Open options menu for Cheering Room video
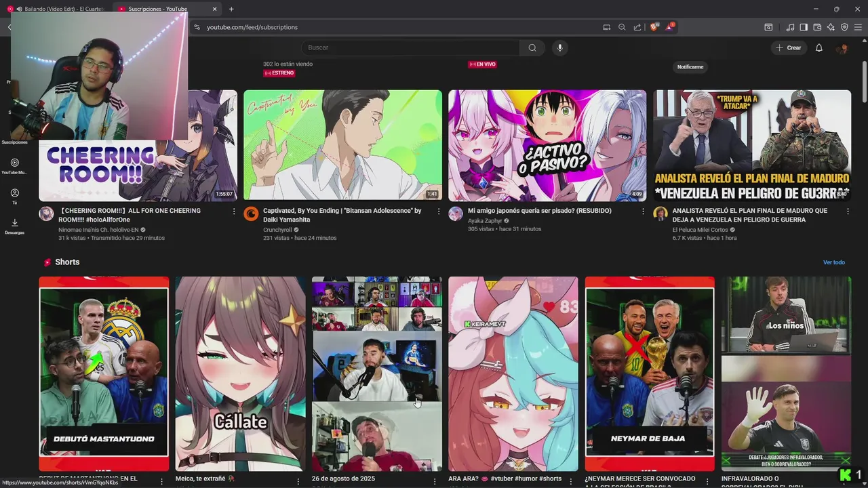 coord(234,211)
